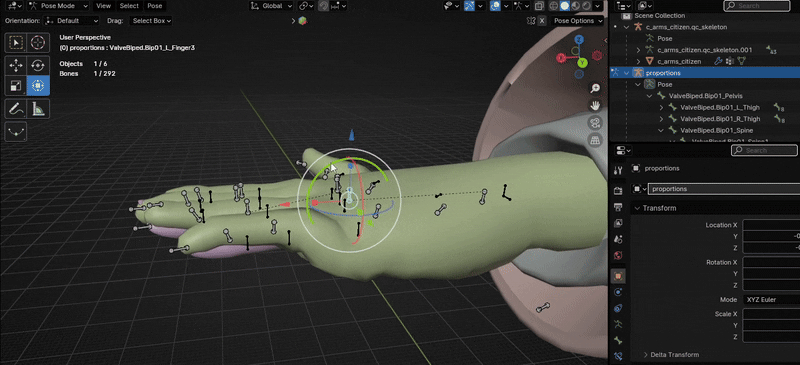Open the Pose Options popover
The image size is (800, 365).
click(577, 21)
